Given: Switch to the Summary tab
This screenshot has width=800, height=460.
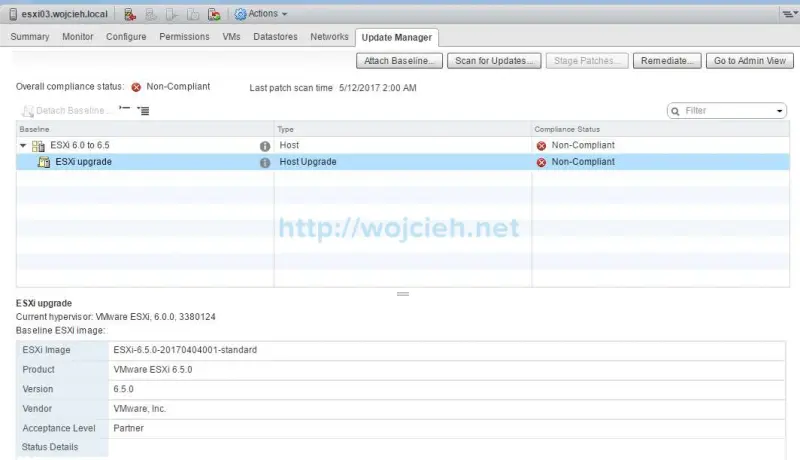Looking at the screenshot, I should (30, 37).
